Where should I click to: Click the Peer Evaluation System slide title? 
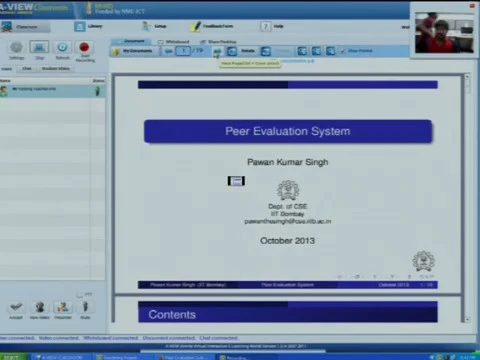tap(288, 131)
